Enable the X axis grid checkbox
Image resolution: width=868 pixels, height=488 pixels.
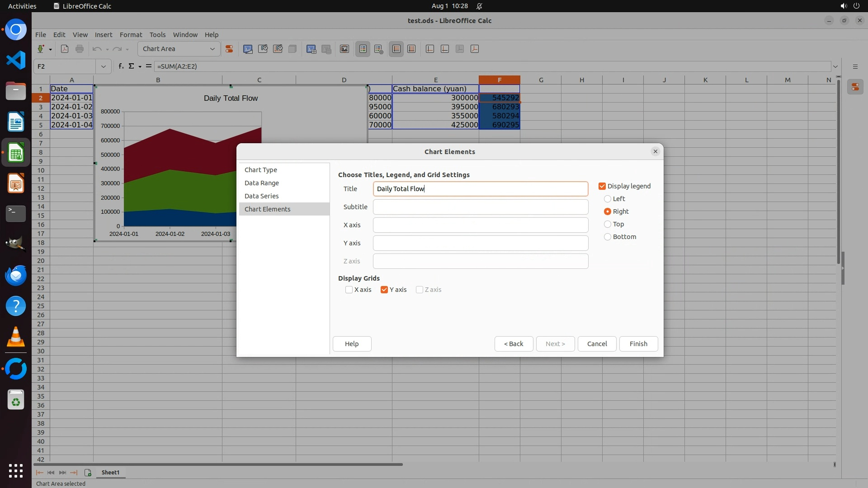tap(349, 290)
